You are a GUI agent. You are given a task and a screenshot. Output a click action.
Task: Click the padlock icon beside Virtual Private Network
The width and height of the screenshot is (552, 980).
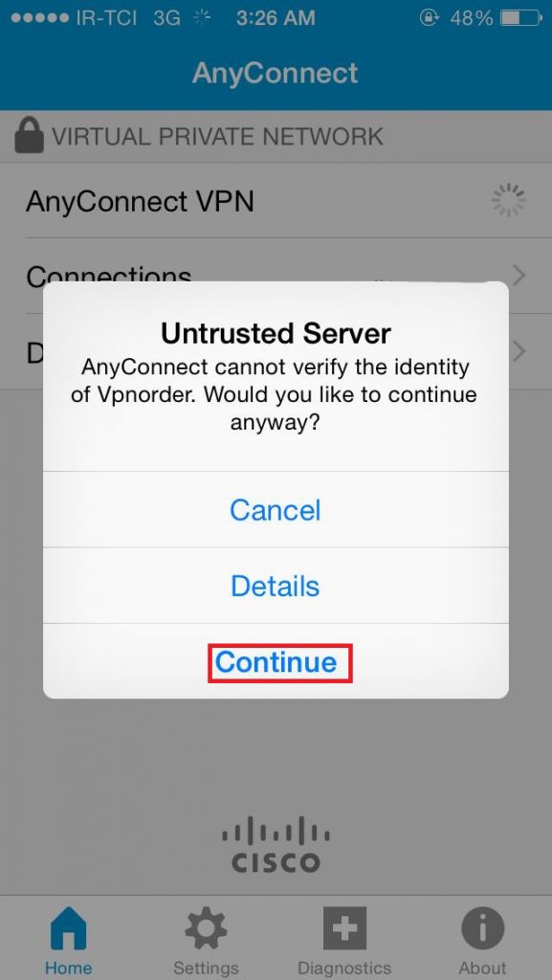point(29,134)
